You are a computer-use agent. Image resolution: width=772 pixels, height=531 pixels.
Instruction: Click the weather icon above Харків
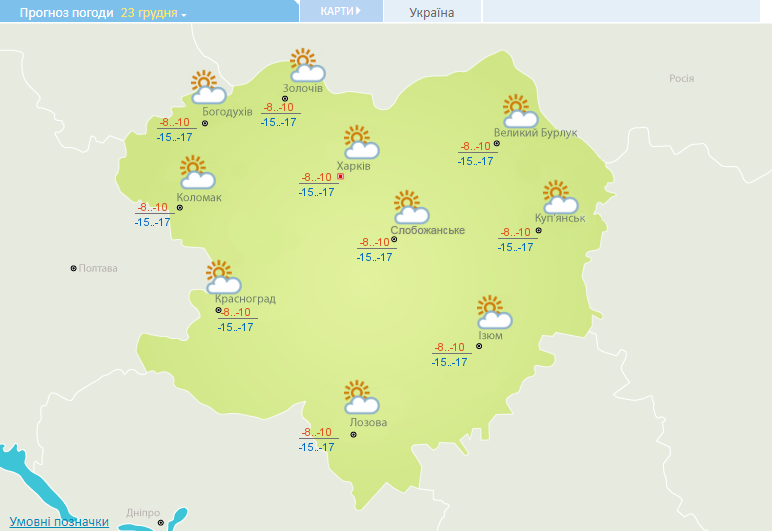[x=360, y=142]
